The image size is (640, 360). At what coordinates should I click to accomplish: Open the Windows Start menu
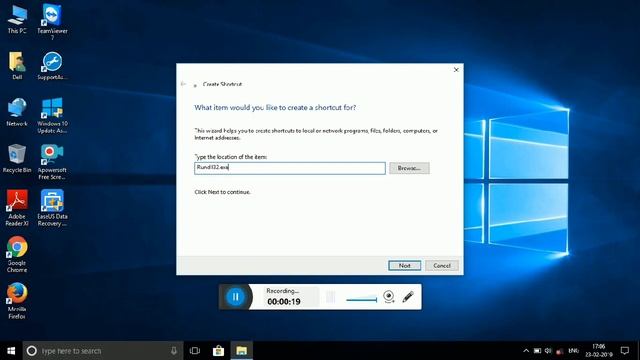tap(11, 351)
